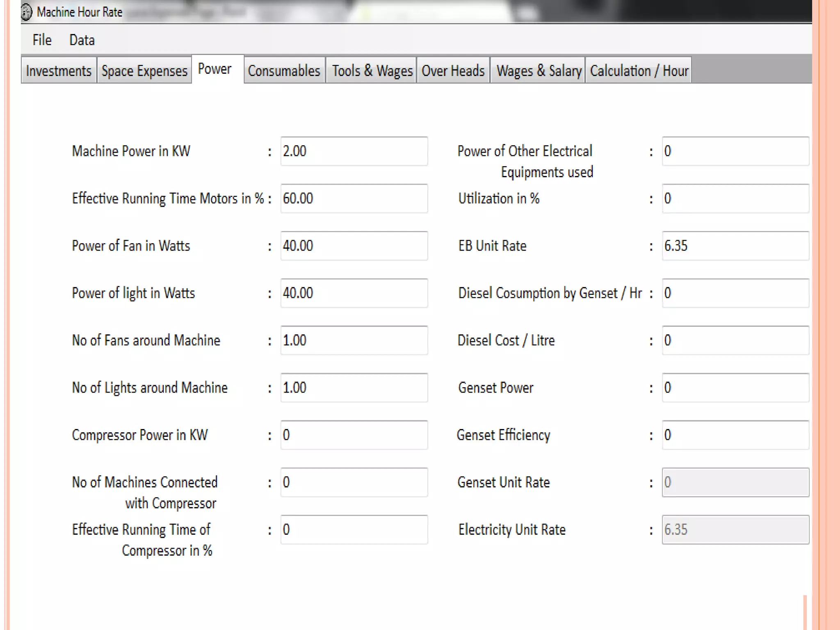Switch to Calculation / Hour tab
Viewport: 840px width, 630px height.
point(639,71)
